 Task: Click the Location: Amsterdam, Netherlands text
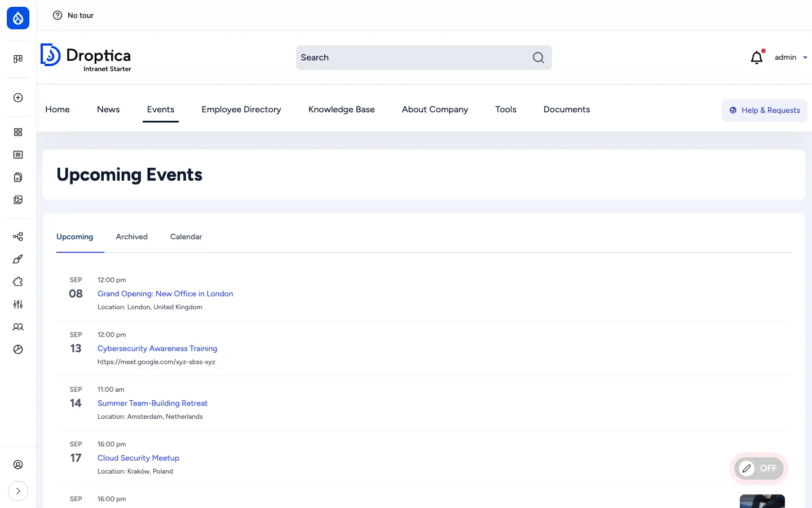[x=150, y=417]
